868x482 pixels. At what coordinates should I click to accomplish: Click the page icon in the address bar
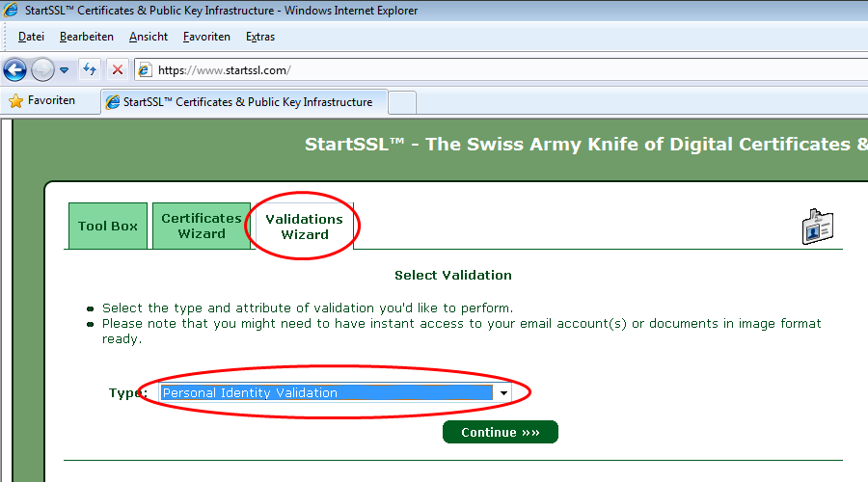[x=145, y=70]
